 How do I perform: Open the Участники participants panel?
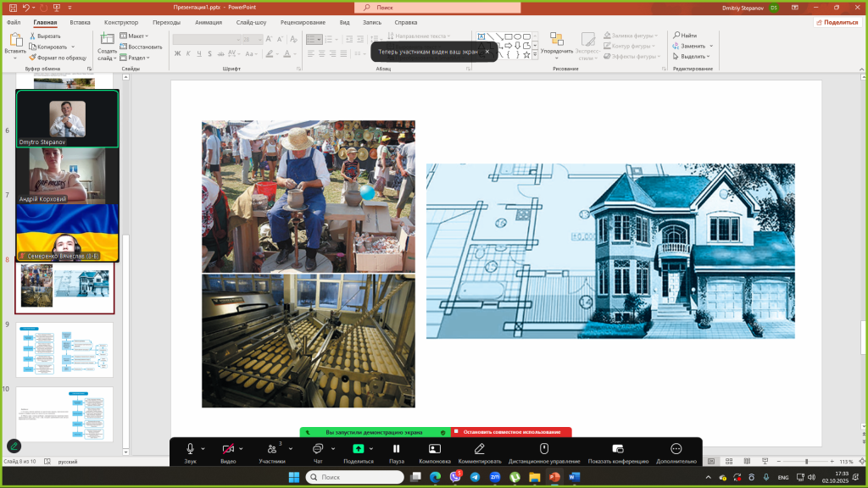pyautogui.click(x=271, y=449)
